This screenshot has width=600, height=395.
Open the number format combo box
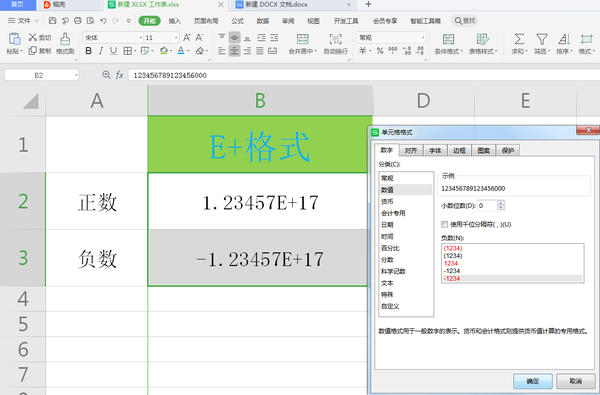click(391, 38)
